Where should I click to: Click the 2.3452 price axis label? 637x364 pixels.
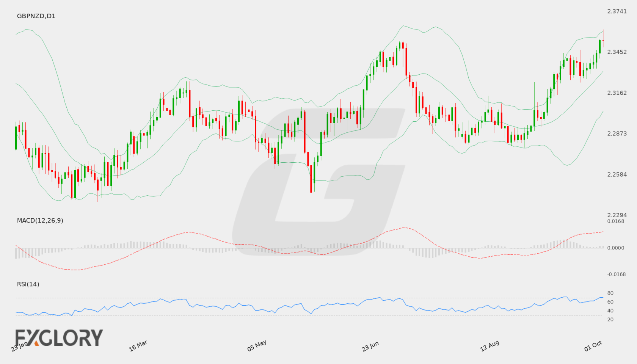click(617, 52)
